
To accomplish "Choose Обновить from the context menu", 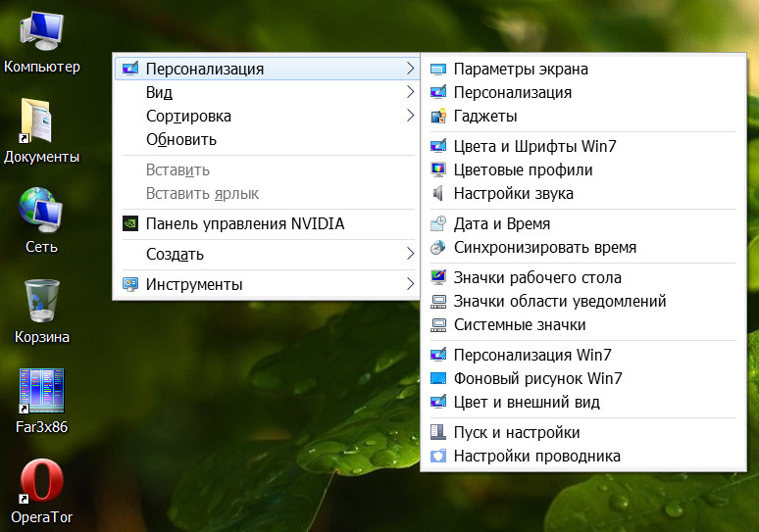I will click(266, 139).
